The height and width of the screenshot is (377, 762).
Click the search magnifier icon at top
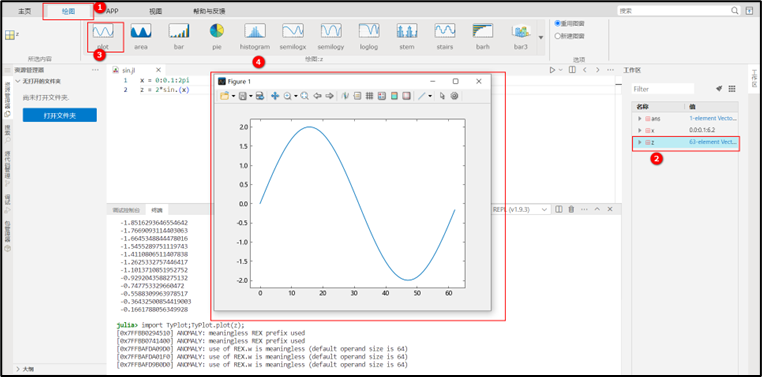click(735, 11)
